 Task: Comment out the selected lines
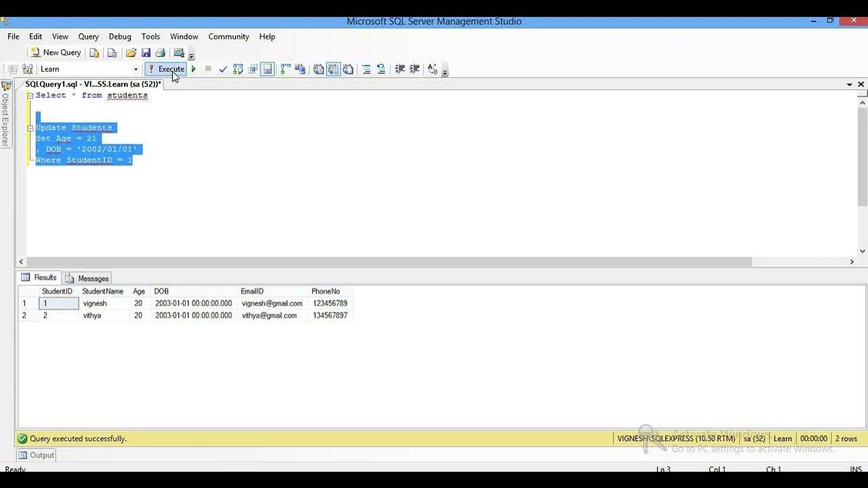[366, 68]
